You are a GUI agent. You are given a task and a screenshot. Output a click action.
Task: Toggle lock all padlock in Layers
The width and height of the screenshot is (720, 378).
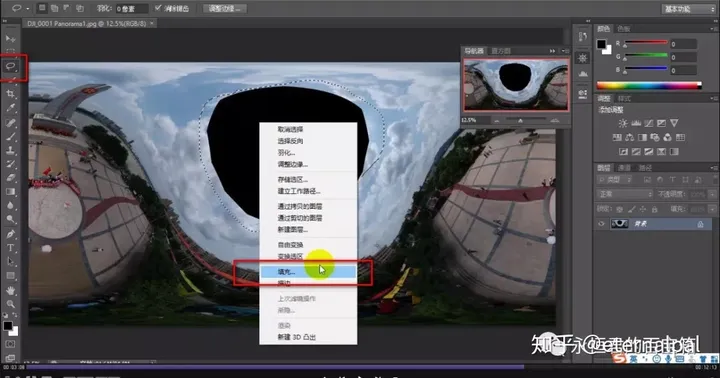[x=654, y=209]
